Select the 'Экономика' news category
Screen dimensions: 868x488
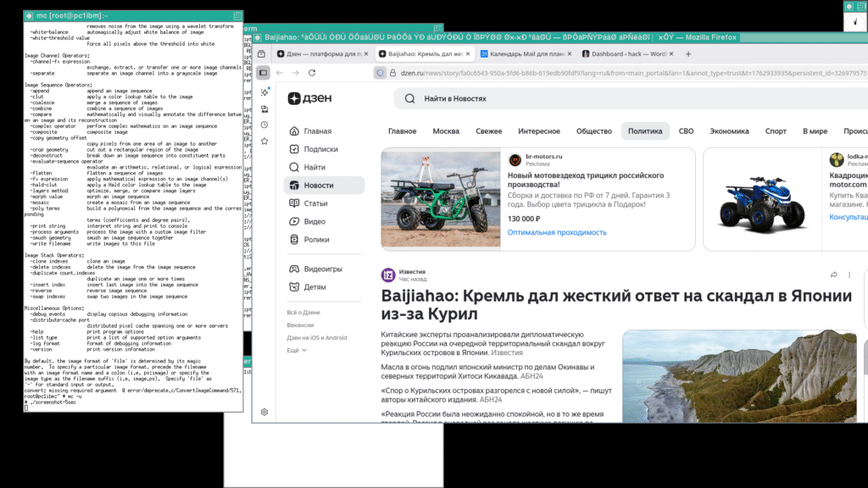tap(729, 131)
